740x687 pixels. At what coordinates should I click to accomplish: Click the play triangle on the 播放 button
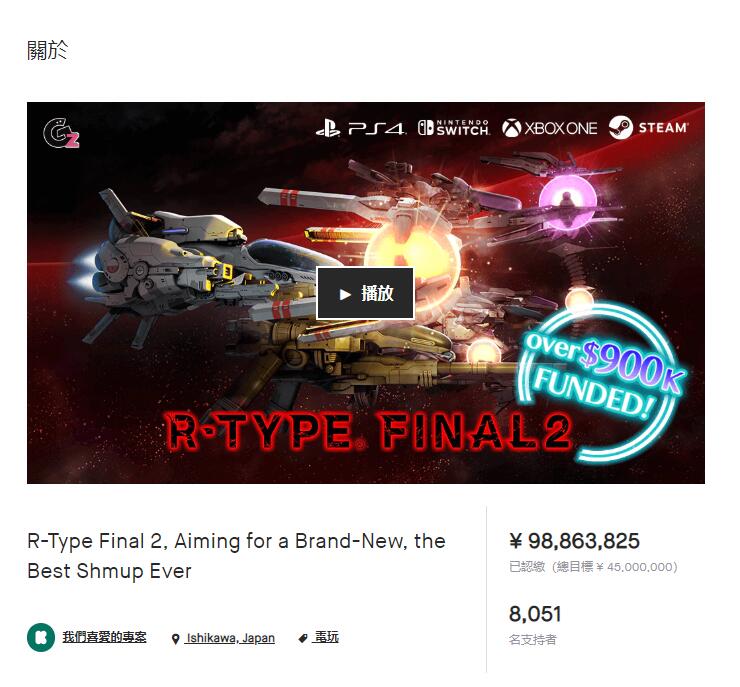(x=345, y=294)
